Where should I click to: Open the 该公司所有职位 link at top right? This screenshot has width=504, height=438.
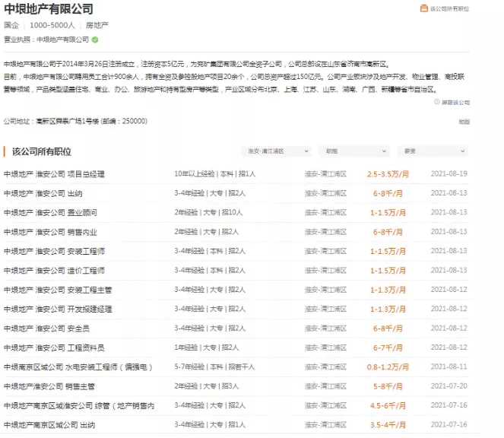click(x=449, y=9)
